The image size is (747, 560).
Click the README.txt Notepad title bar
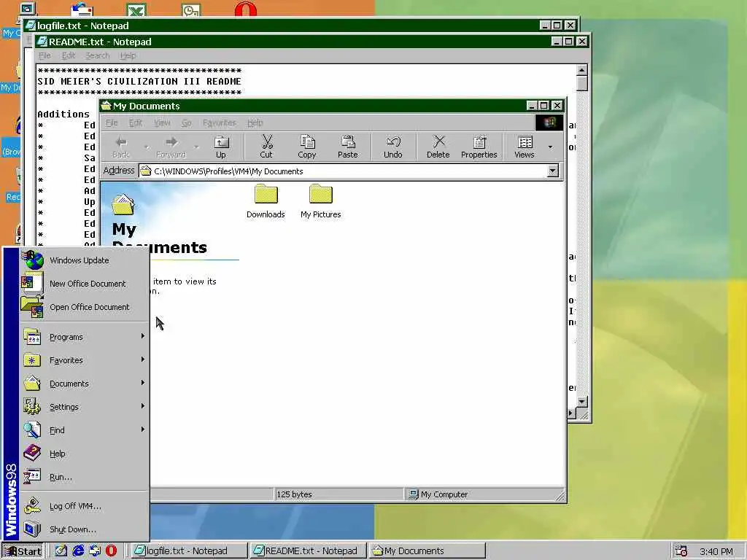tap(312, 42)
